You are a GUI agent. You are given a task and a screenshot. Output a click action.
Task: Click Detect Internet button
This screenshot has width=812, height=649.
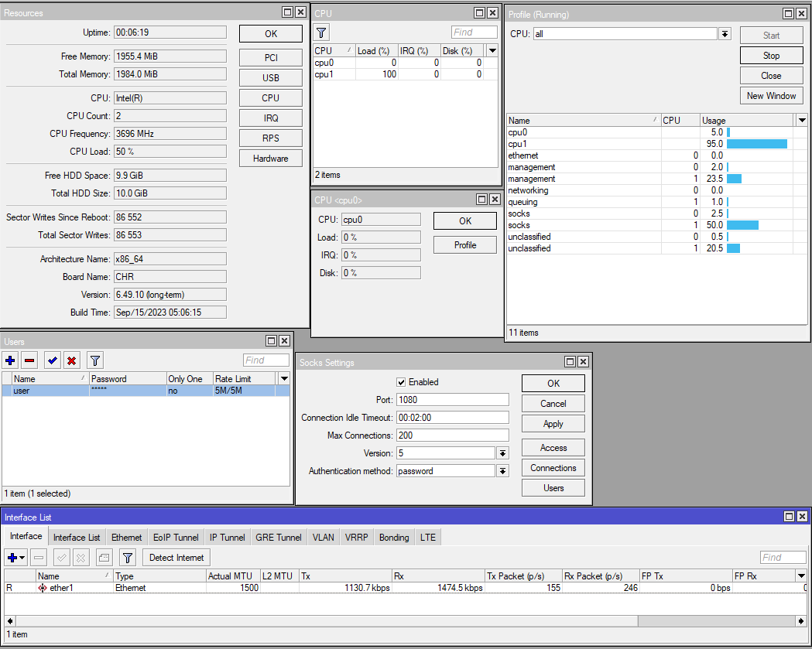176,558
